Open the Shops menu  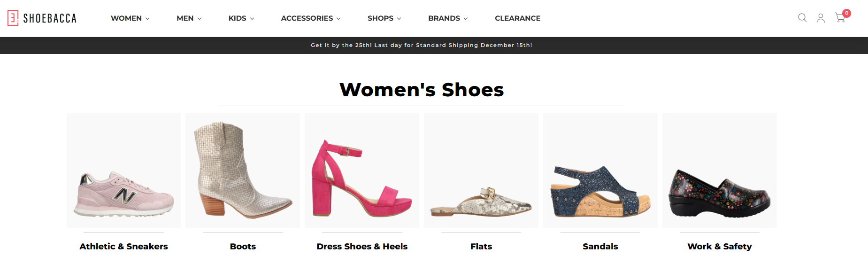tap(384, 18)
